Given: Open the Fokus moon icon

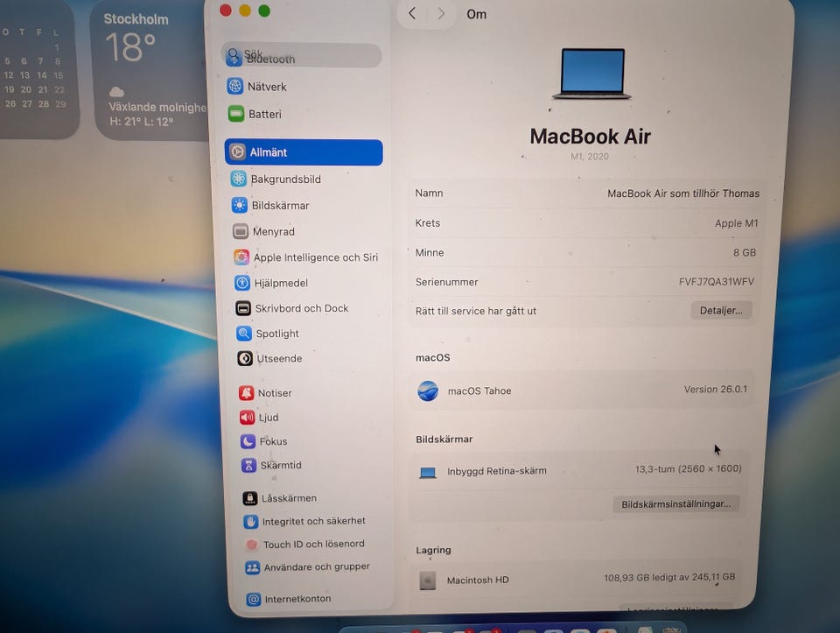Looking at the screenshot, I should click(x=248, y=441).
